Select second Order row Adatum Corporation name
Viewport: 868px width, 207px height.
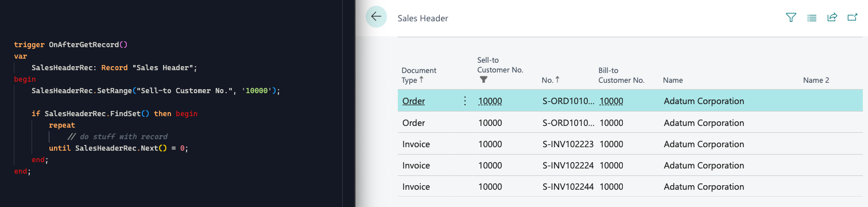(x=704, y=123)
